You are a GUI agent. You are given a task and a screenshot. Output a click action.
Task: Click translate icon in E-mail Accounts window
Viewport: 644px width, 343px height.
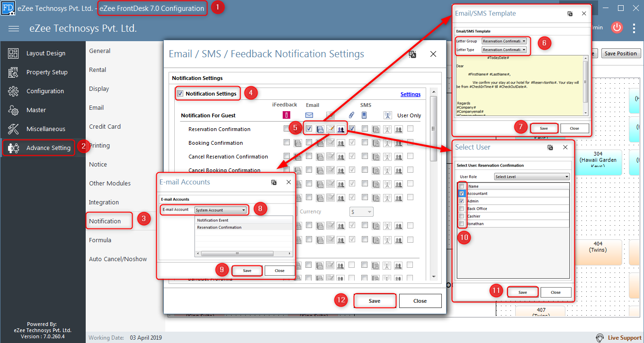274,182
